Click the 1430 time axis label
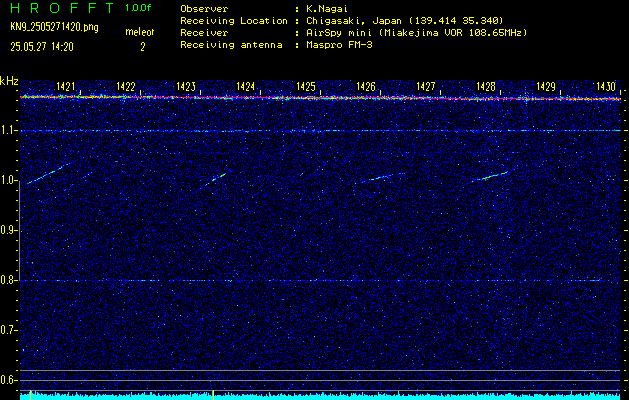Screen dimensions: 629x400 606,86
